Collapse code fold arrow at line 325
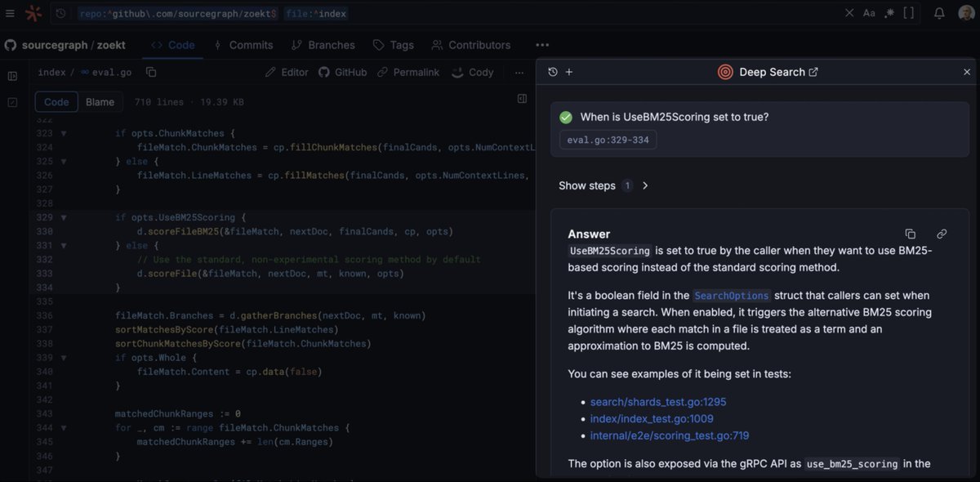The width and height of the screenshot is (980, 482). (64, 161)
